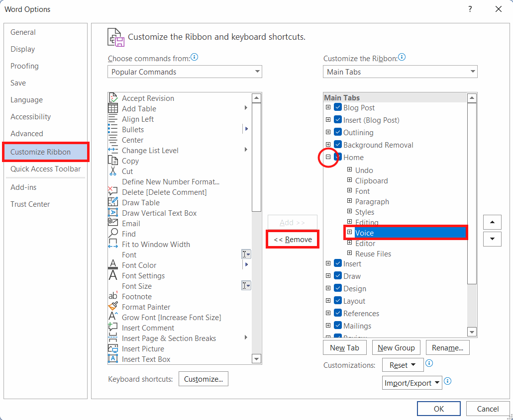Click the Move Up arrow button
Viewport: 513px width, 420px height.
[492, 223]
